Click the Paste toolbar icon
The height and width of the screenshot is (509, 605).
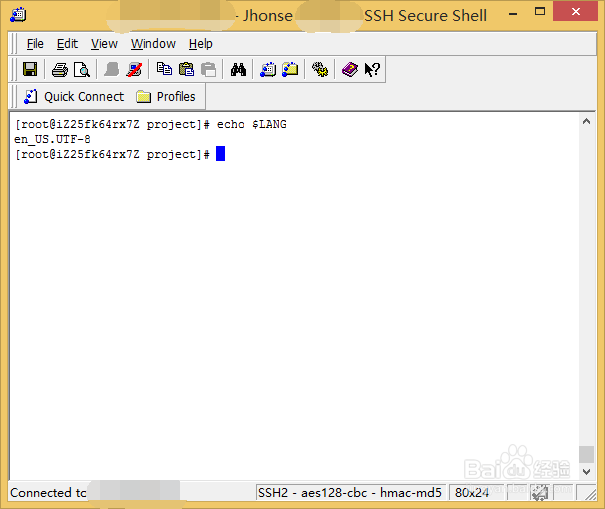pyautogui.click(x=186, y=70)
